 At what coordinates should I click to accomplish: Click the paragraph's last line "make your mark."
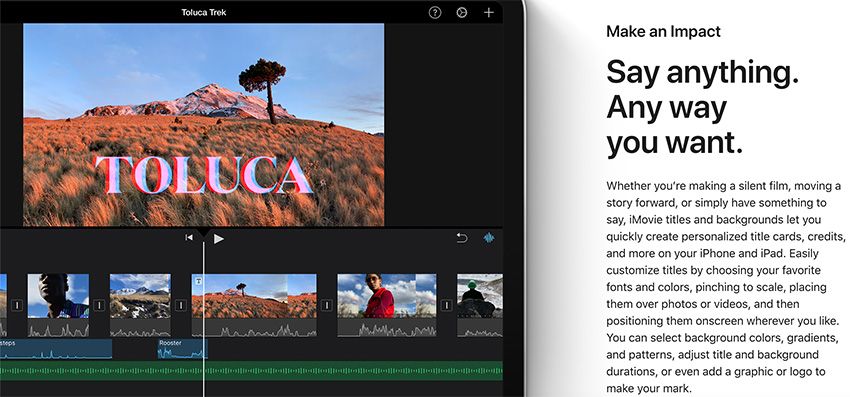point(649,388)
